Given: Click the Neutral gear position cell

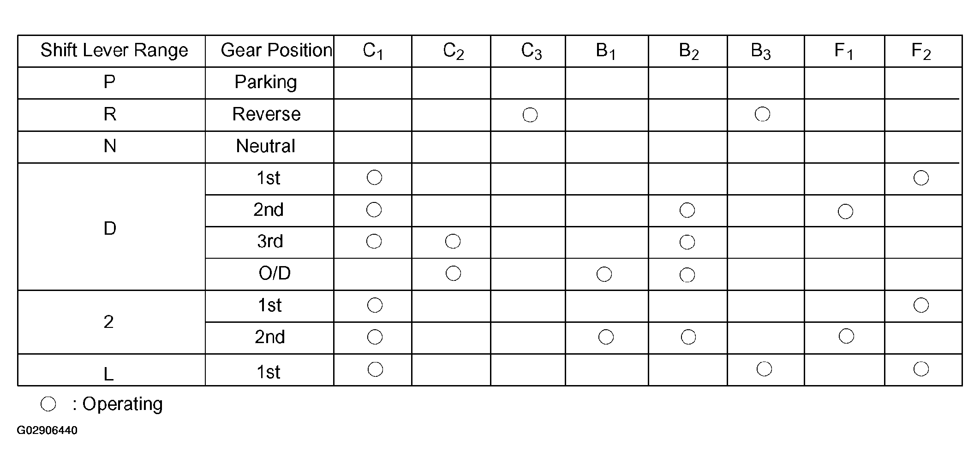Looking at the screenshot, I should coord(269,147).
